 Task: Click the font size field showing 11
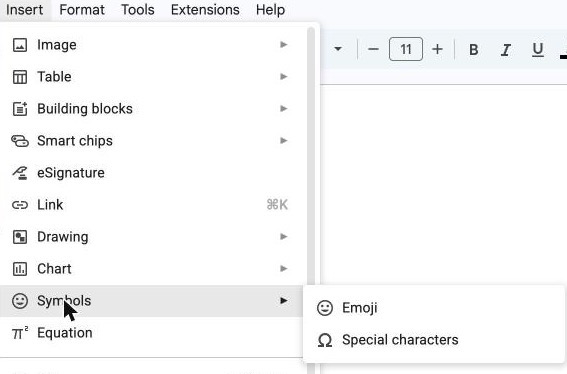(406, 49)
